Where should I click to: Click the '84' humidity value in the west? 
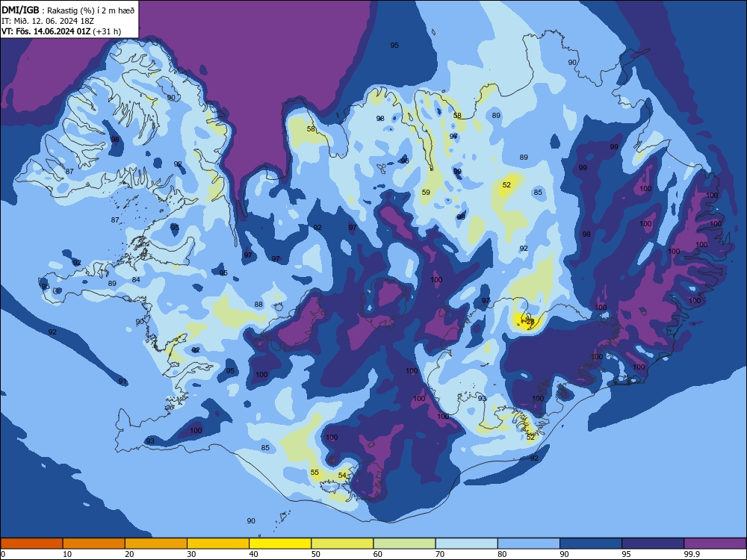coord(136,279)
